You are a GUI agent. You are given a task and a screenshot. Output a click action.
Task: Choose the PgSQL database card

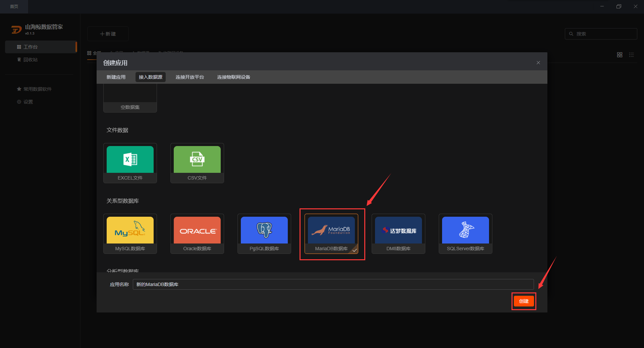(264, 234)
